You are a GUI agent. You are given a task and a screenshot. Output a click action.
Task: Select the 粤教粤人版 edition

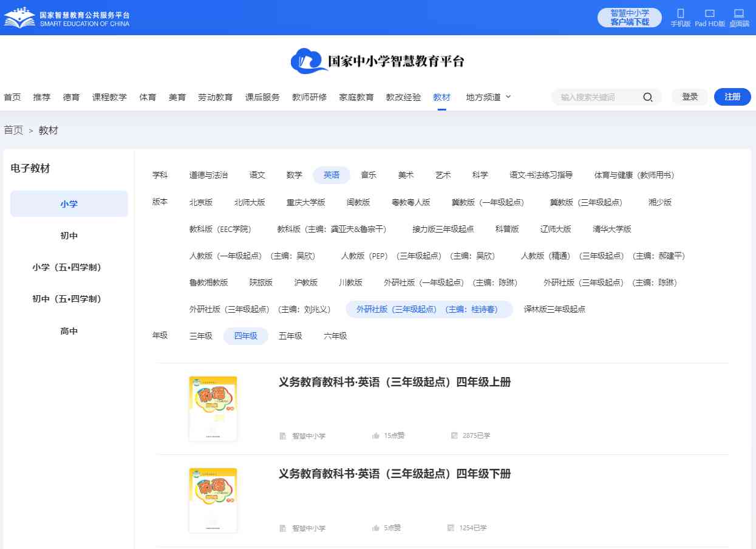411,202
